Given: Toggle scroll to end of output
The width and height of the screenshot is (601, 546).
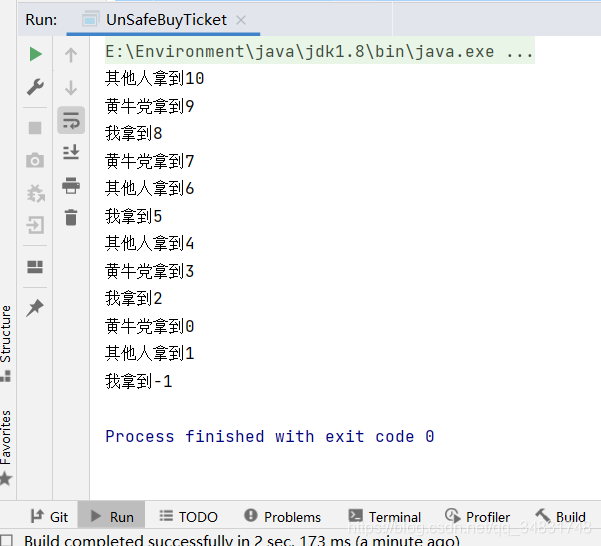Looking at the screenshot, I should [71, 152].
